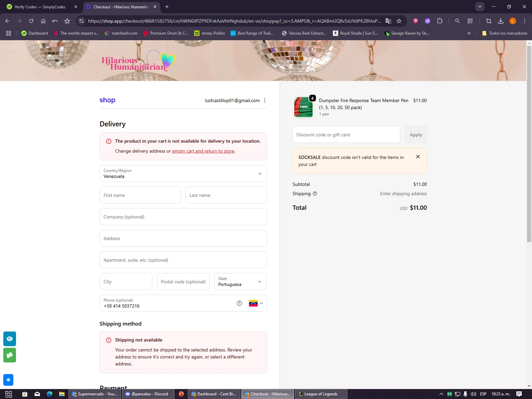This screenshot has height=399, width=532.
Task: Click the undo arrow icon in toolbar
Action: click(55, 21)
